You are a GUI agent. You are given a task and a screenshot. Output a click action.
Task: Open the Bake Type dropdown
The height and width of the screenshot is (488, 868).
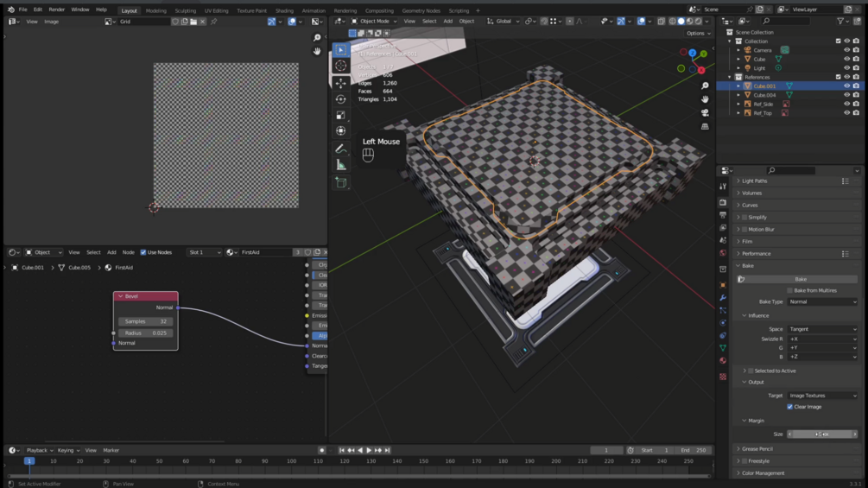coord(822,301)
